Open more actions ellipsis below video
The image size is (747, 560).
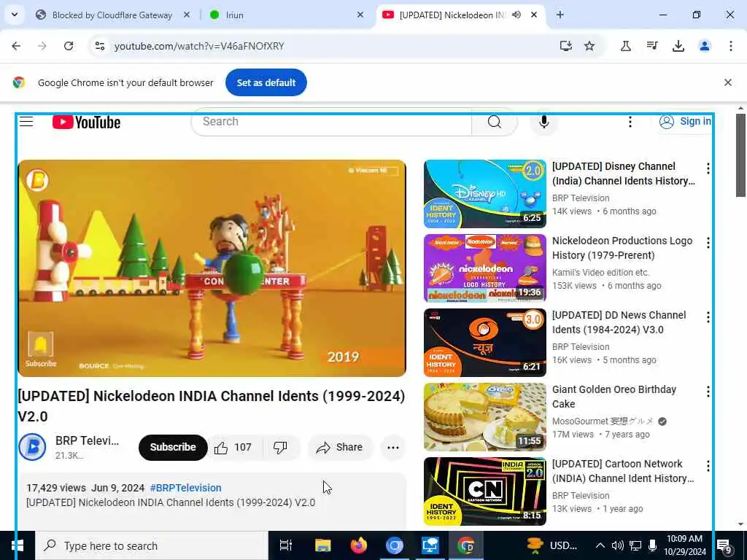[393, 447]
